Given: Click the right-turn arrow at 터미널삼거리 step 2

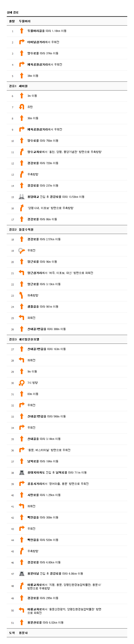Looking at the screenshot, I should point(22,42).
